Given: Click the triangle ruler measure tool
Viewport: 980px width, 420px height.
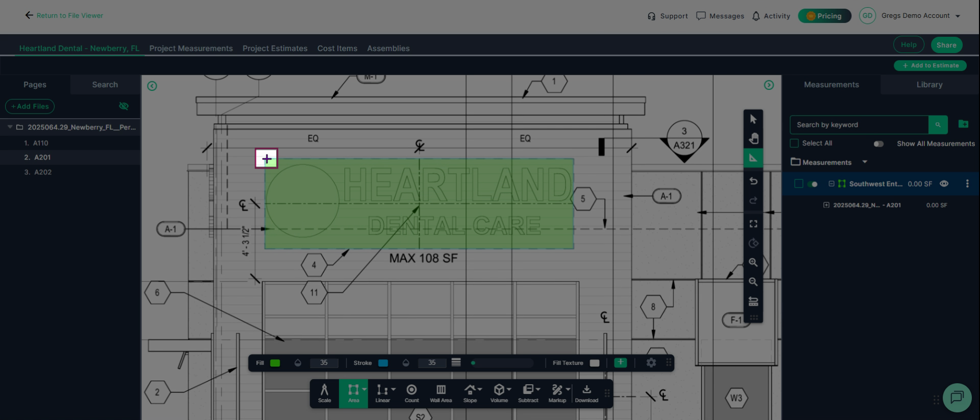Looking at the screenshot, I should click(753, 158).
